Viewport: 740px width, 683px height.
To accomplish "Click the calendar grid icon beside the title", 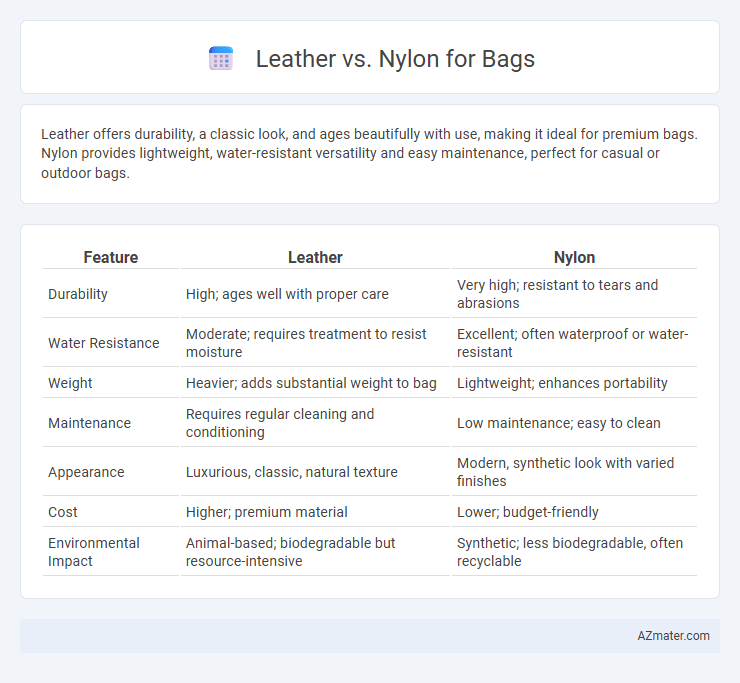I will [221, 59].
